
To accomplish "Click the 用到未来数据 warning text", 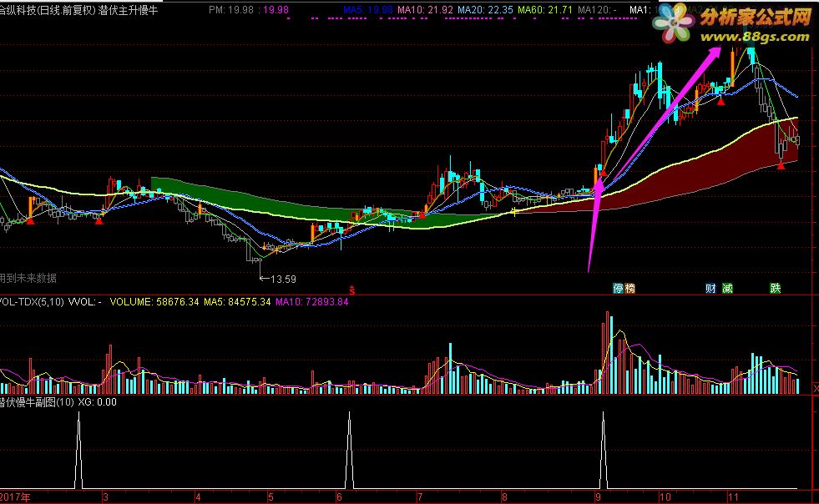I will click(x=28, y=279).
